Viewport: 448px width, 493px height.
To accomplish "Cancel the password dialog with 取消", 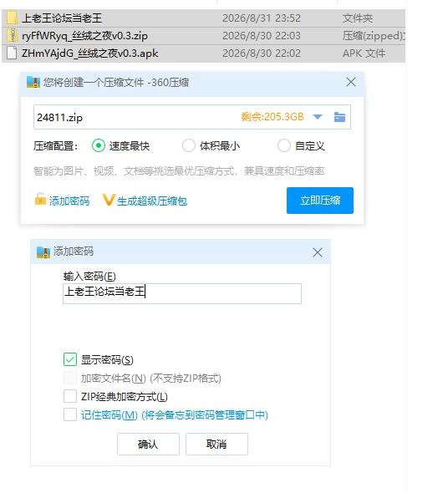I will coord(216,444).
